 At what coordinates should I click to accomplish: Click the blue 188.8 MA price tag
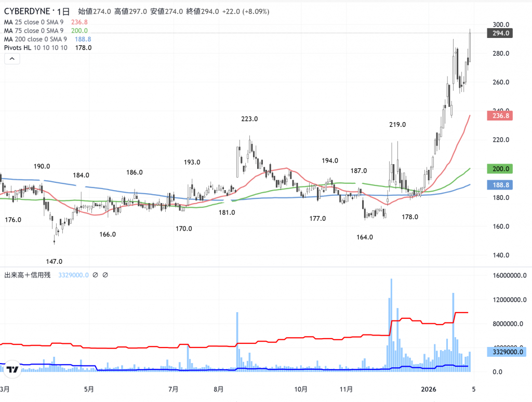pos(500,185)
